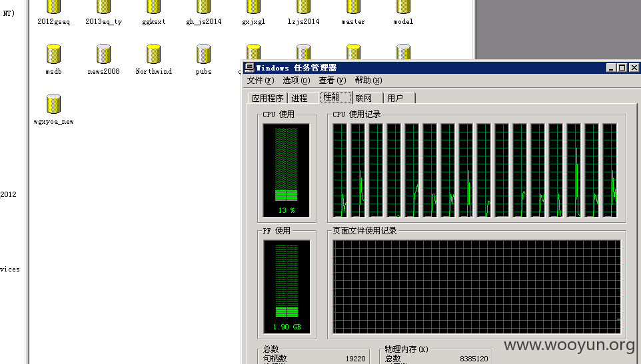The image size is (641, 364).
Task: Open the 选项(O) menu in Task Manager
Action: click(297, 81)
